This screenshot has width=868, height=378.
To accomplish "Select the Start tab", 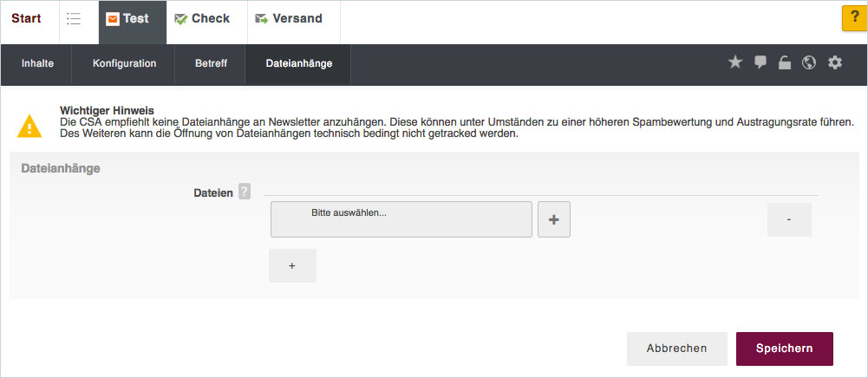I will pos(26,19).
